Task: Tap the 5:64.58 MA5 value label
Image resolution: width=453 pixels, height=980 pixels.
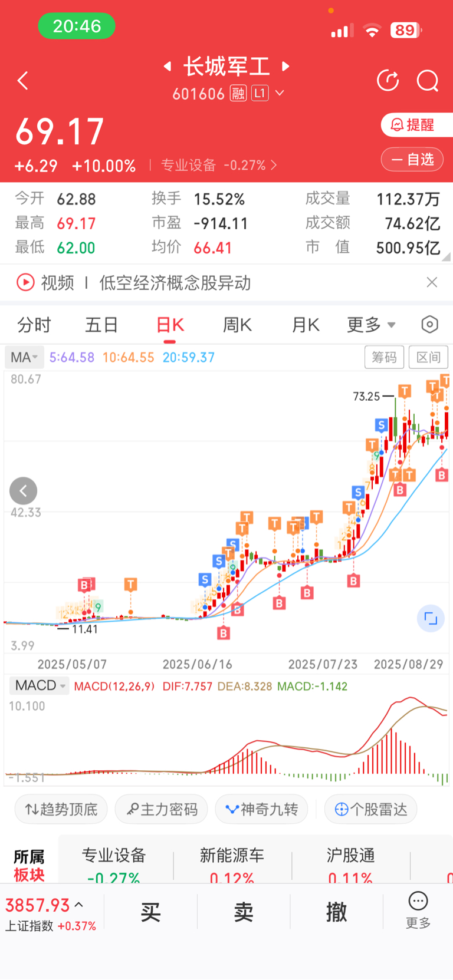Action: [x=72, y=358]
